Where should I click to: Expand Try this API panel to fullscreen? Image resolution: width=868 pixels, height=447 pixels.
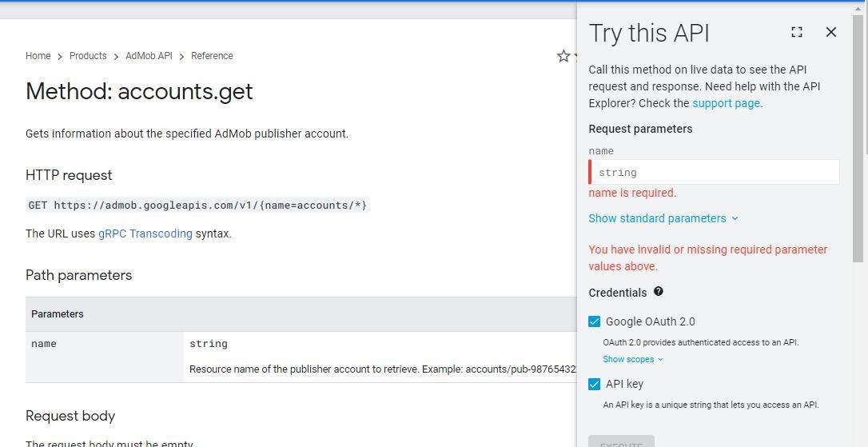[797, 32]
